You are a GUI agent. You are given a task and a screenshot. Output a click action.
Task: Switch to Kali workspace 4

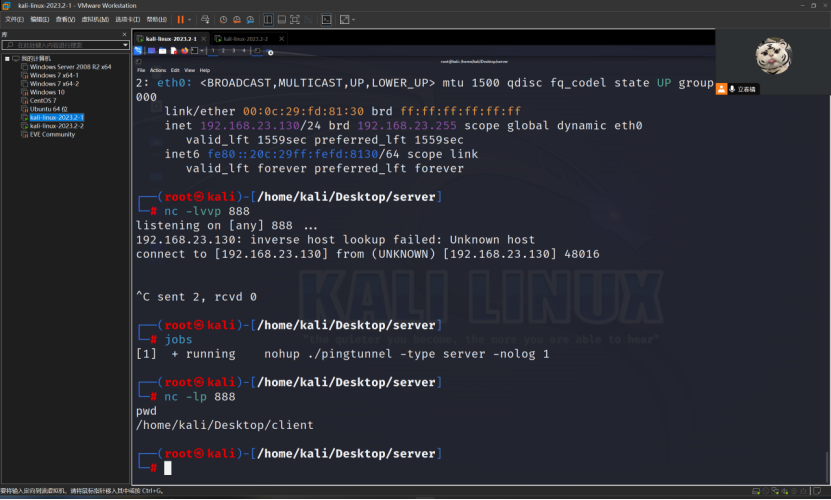[244, 51]
